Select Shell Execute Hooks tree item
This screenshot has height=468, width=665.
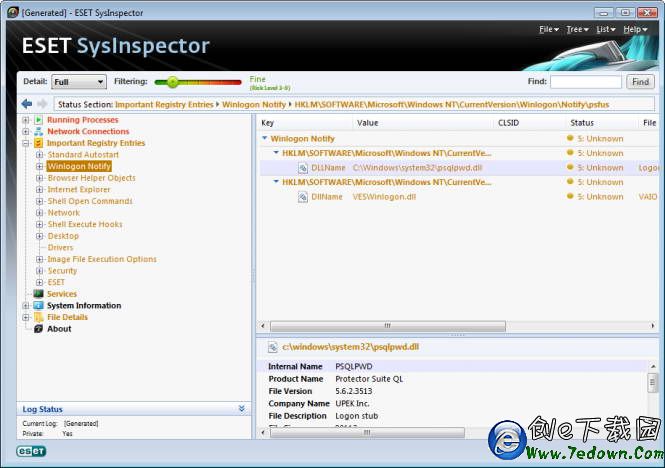tap(85, 224)
